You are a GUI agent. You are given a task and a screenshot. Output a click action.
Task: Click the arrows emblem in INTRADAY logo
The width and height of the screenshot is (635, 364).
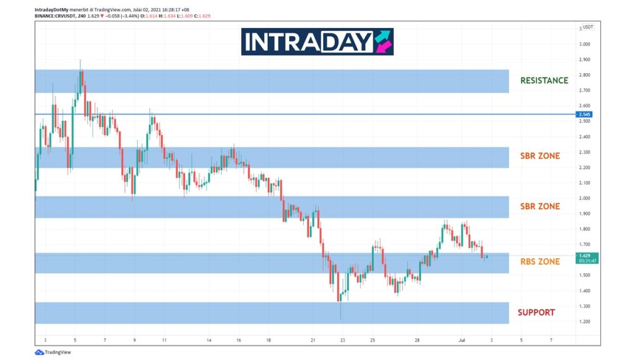click(x=383, y=42)
